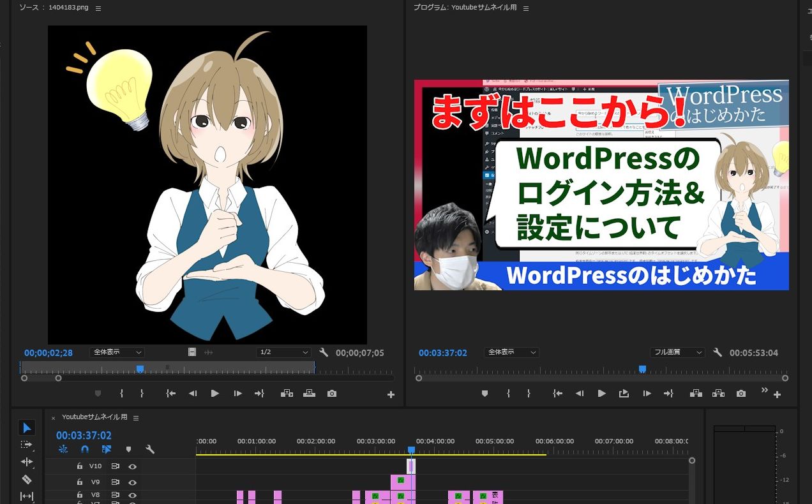Hide the V10 track output eye
Viewport: 812px width, 504px height.
pos(132,466)
